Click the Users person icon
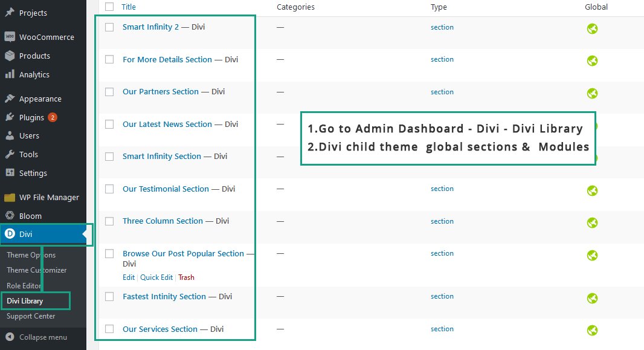The height and width of the screenshot is (350, 644). click(10, 135)
